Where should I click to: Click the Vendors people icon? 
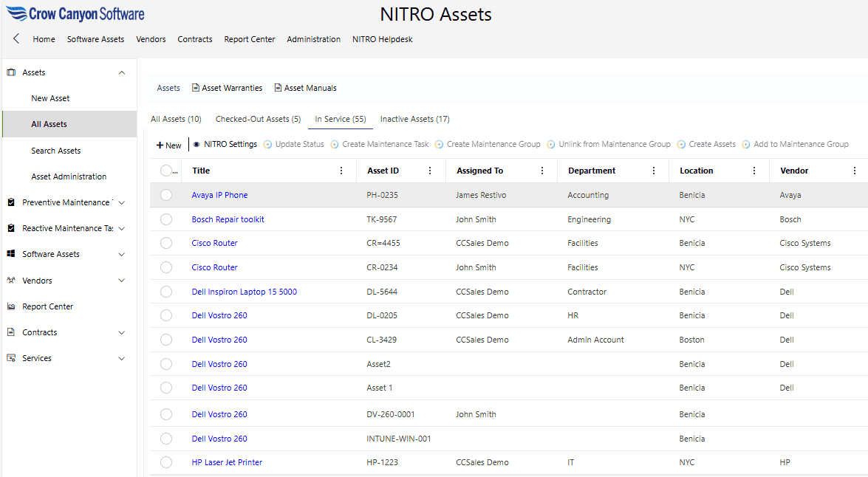[x=11, y=281]
